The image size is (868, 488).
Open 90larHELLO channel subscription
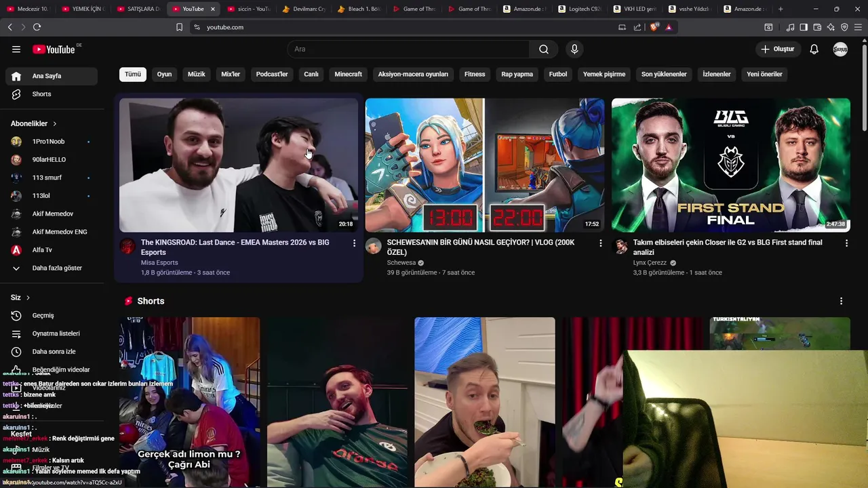(x=52, y=159)
